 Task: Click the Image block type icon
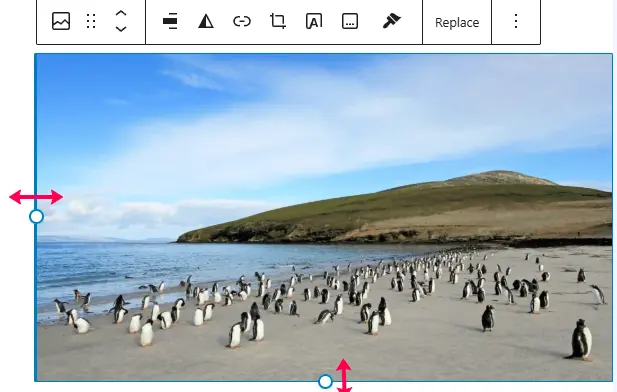coord(61,21)
